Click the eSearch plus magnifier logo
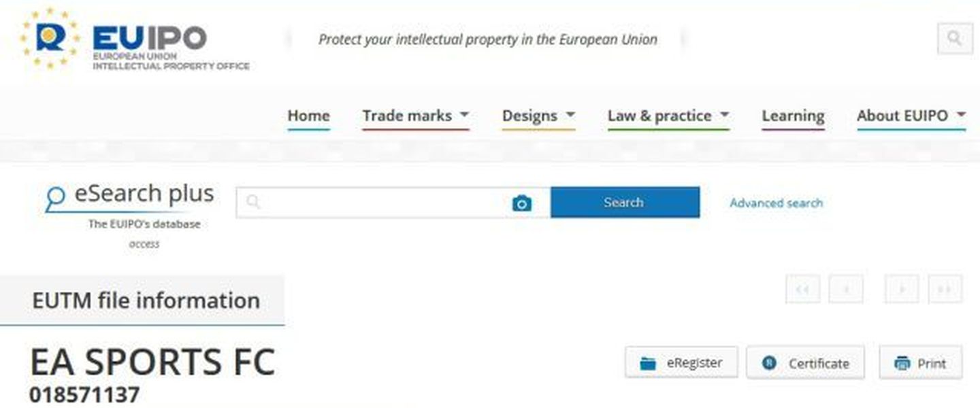This screenshot has width=980, height=408. click(x=55, y=198)
